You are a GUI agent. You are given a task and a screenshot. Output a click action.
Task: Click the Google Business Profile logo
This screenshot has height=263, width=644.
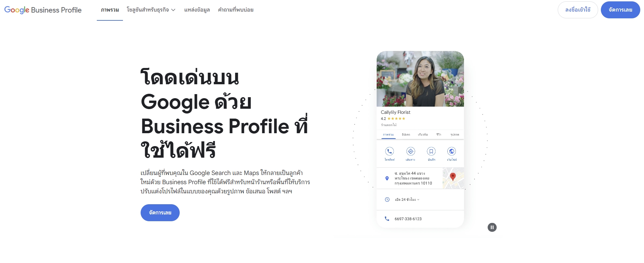click(x=43, y=10)
